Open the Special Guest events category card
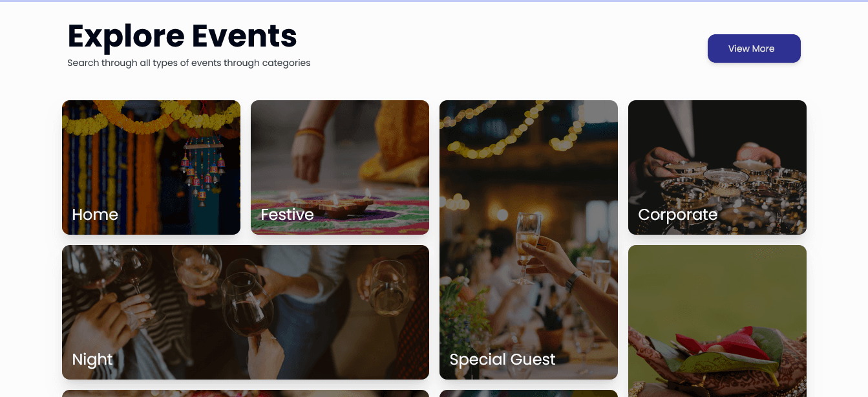Screen dimensions: 868x397 pyautogui.click(x=528, y=239)
